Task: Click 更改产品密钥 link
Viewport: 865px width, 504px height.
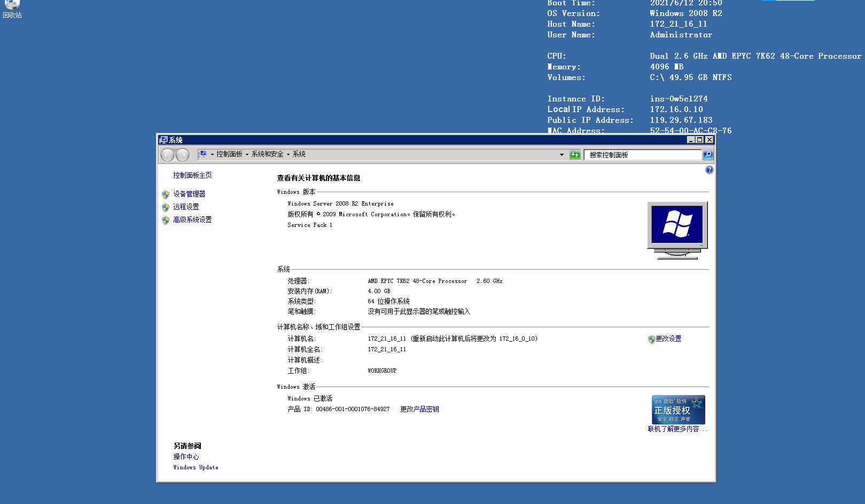Action: 419,409
